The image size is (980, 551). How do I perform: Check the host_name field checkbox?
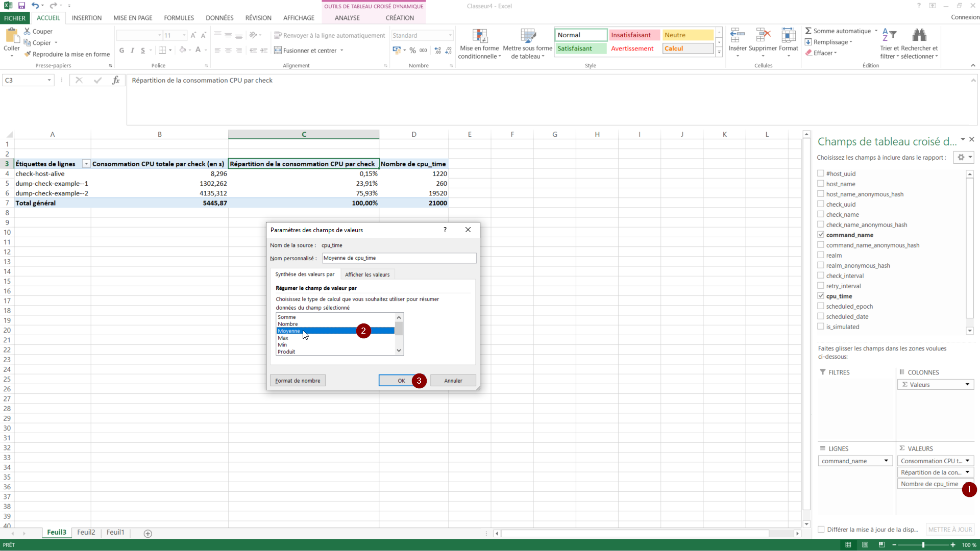pyautogui.click(x=821, y=184)
